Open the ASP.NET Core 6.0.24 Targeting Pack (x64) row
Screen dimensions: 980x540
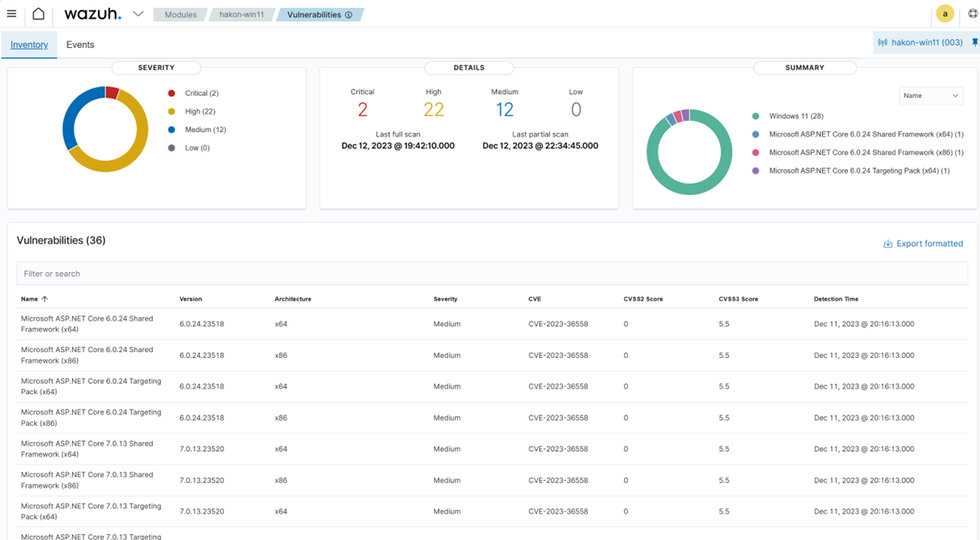[x=492, y=386]
